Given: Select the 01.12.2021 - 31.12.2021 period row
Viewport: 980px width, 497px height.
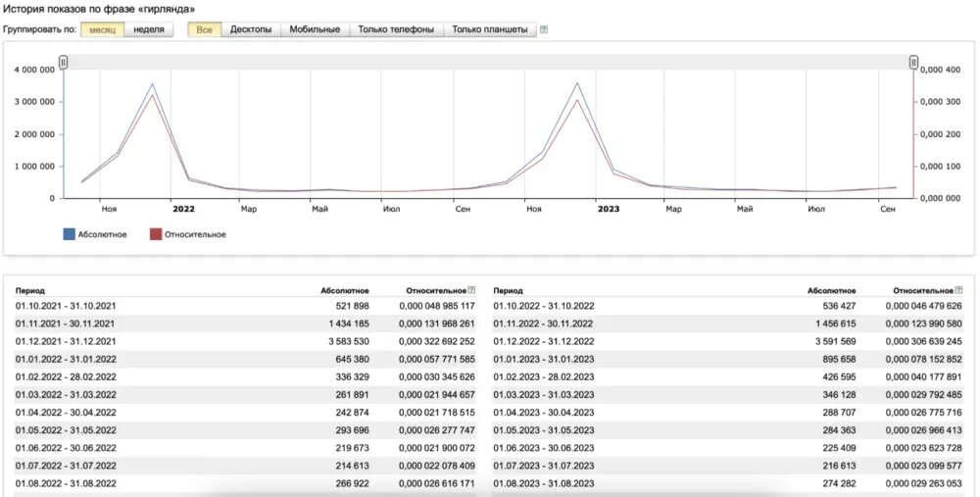Looking at the screenshot, I should [x=65, y=341].
